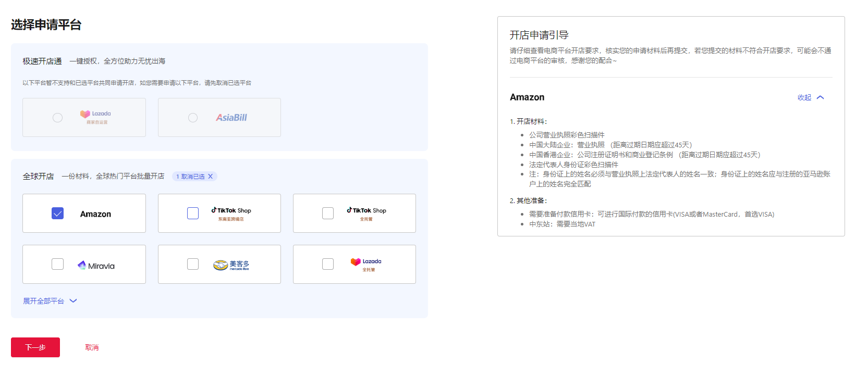Click the TikTok Shop 全托管 logo
This screenshot has width=868, height=389.
click(x=366, y=214)
